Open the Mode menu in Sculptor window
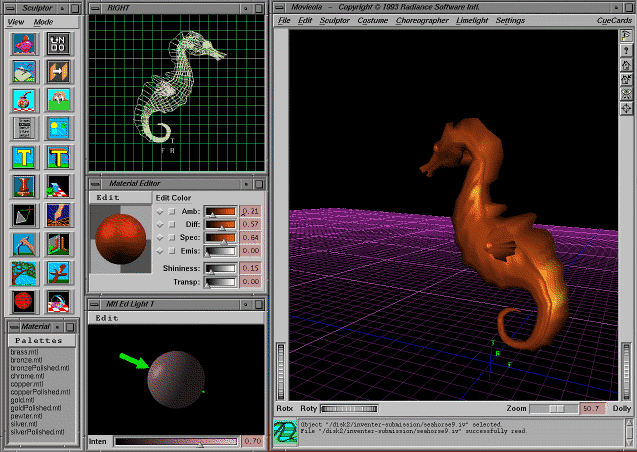 point(45,21)
